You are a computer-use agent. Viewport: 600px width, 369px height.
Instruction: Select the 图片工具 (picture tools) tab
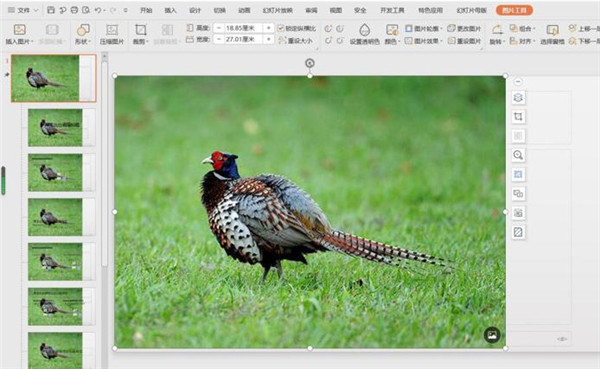coord(514,10)
